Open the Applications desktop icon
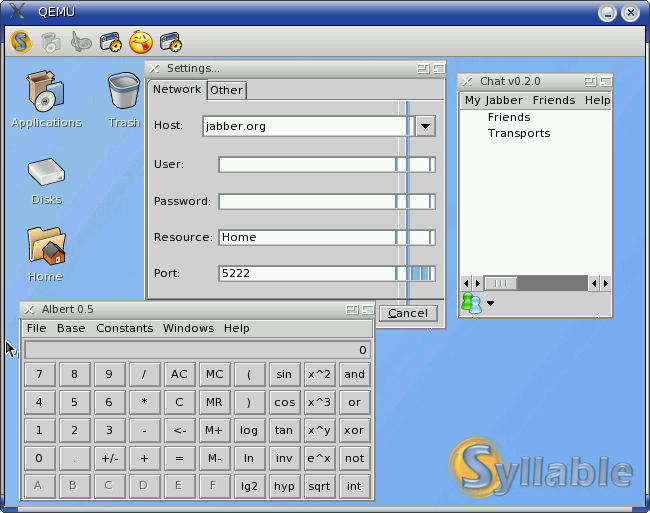The width and height of the screenshot is (650, 513). [46, 99]
